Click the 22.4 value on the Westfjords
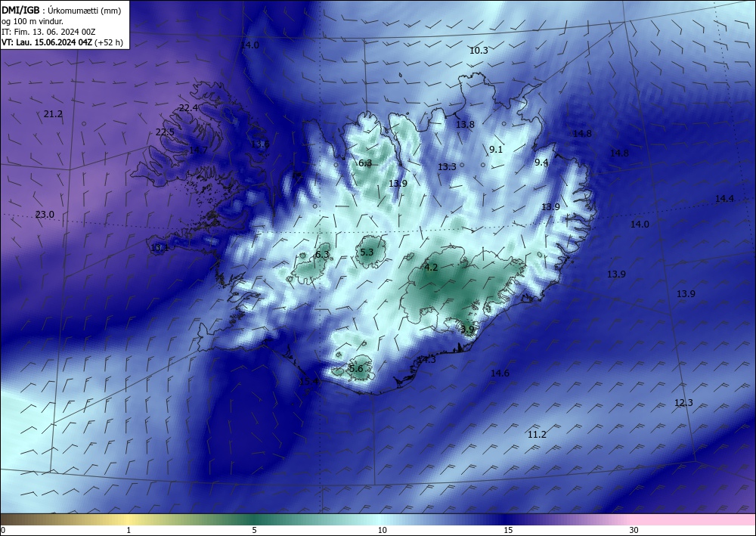Viewport: 756px width, 536px height. (x=188, y=108)
